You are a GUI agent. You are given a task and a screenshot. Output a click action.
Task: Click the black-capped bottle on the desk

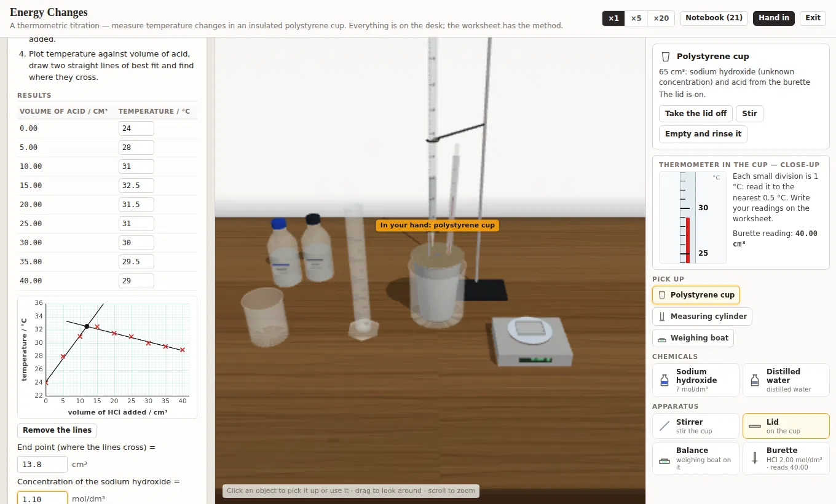point(317,248)
